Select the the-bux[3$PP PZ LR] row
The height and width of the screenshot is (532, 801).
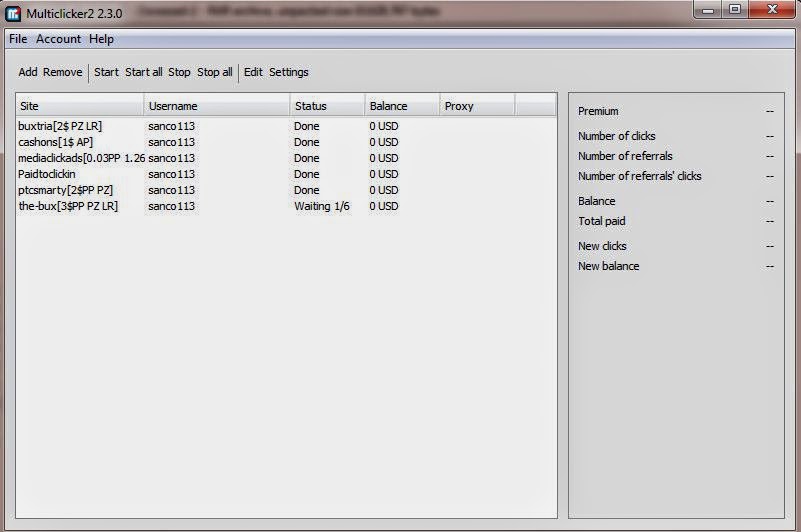[x=286, y=206]
